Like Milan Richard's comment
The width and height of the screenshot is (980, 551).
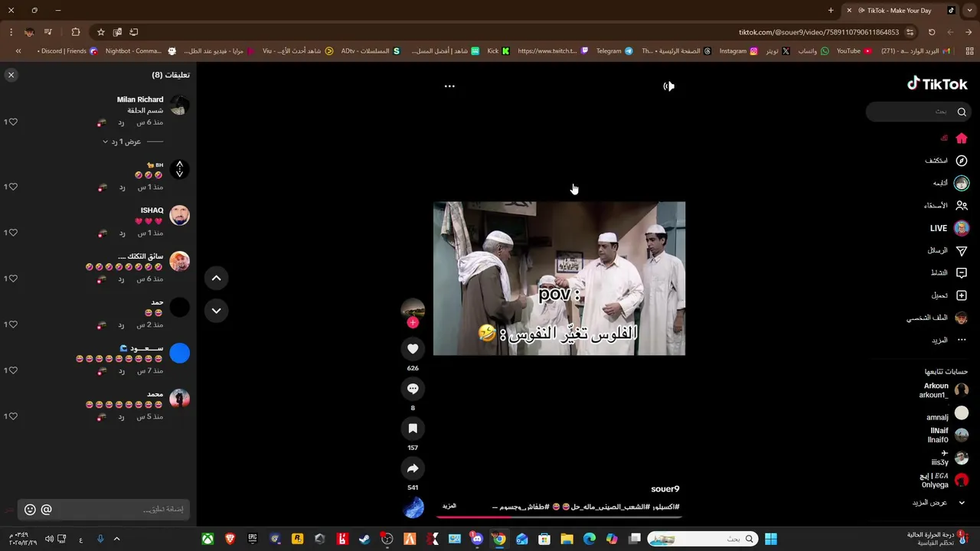tap(13, 122)
